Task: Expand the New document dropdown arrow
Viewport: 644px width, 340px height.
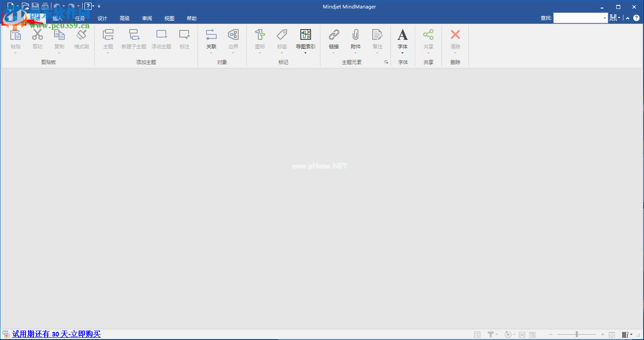Action: pyautogui.click(x=18, y=6)
